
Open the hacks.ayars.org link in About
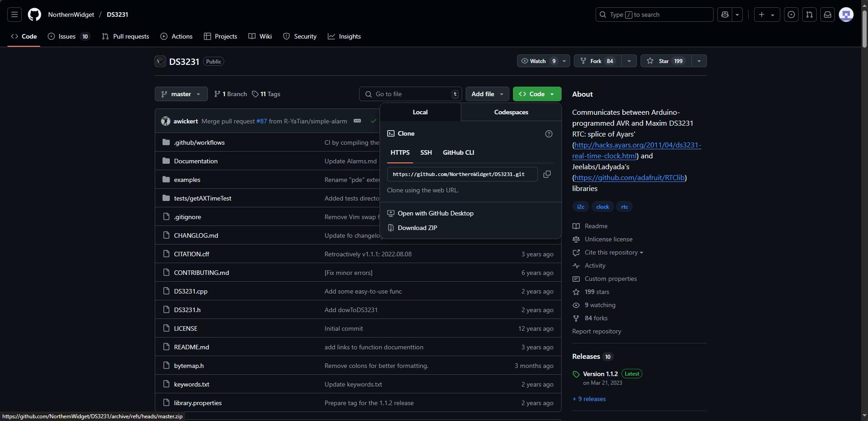[637, 150]
